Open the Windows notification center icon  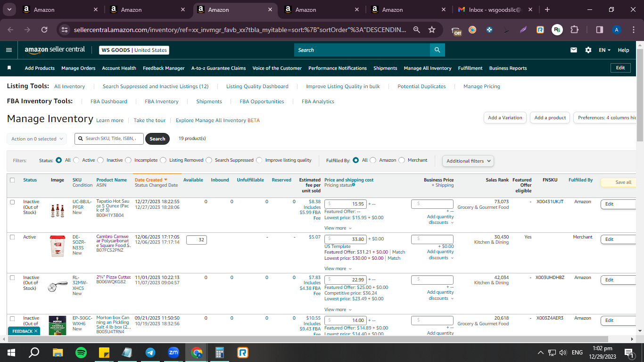click(628, 352)
